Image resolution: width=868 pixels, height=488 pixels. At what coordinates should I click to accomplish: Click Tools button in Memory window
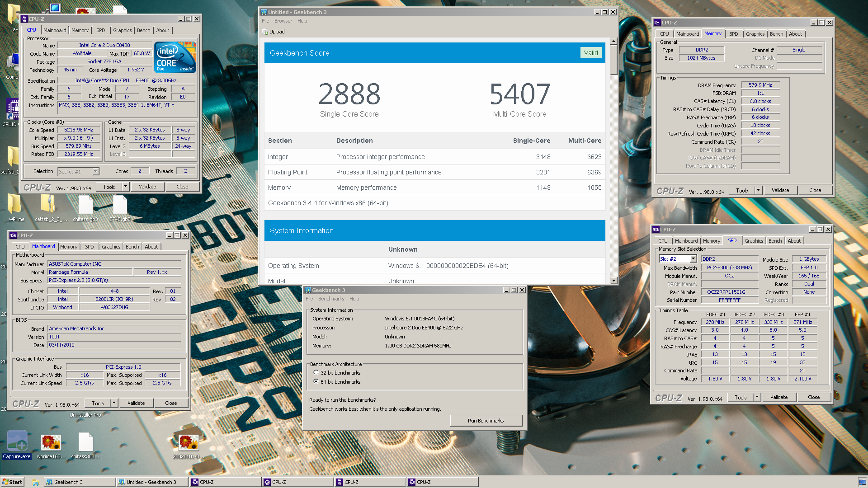(x=742, y=190)
